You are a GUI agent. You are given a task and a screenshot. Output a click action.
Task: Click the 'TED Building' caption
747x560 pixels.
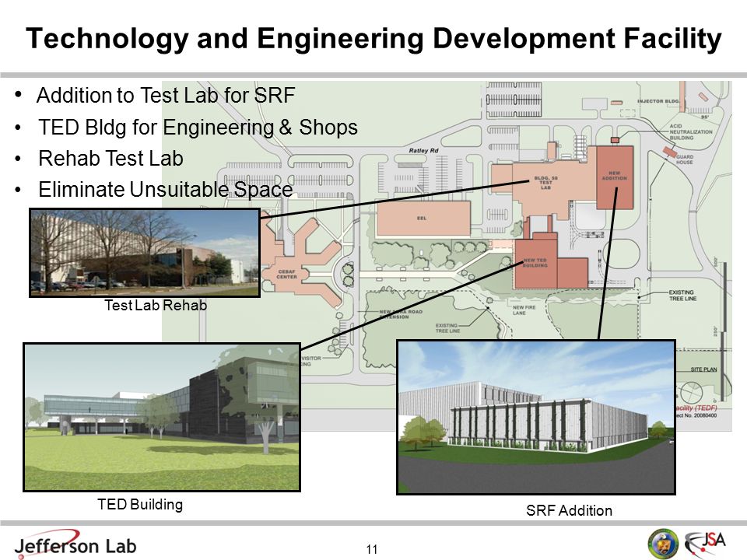click(140, 504)
